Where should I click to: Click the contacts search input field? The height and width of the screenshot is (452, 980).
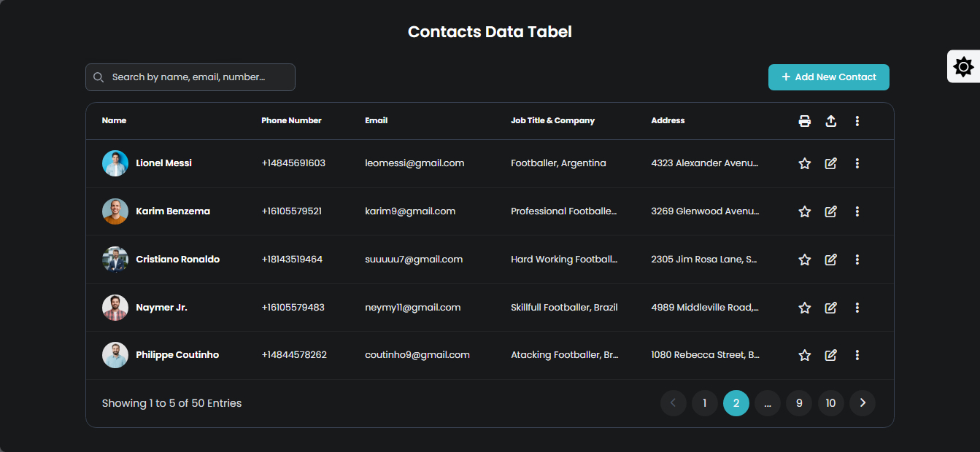point(197,77)
